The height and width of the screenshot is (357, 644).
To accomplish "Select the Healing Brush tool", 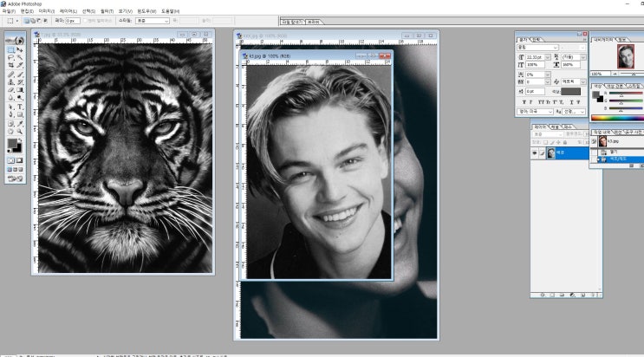I will tap(11, 75).
